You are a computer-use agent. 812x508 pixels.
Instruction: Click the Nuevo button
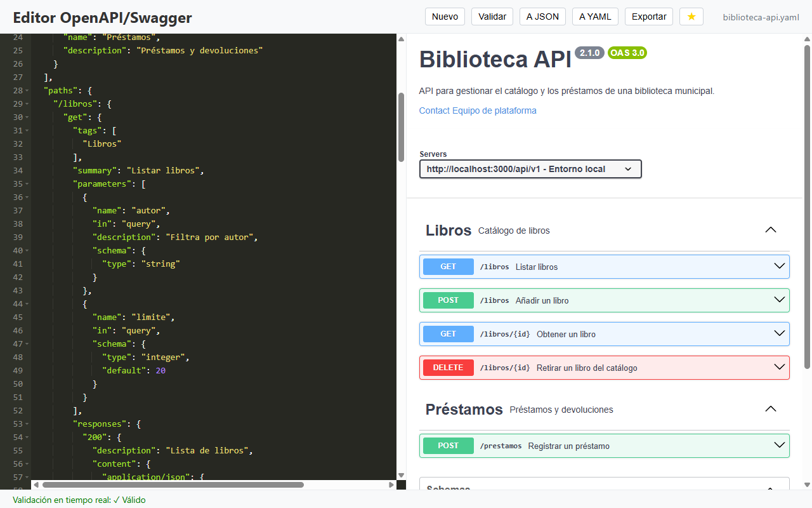445,17
